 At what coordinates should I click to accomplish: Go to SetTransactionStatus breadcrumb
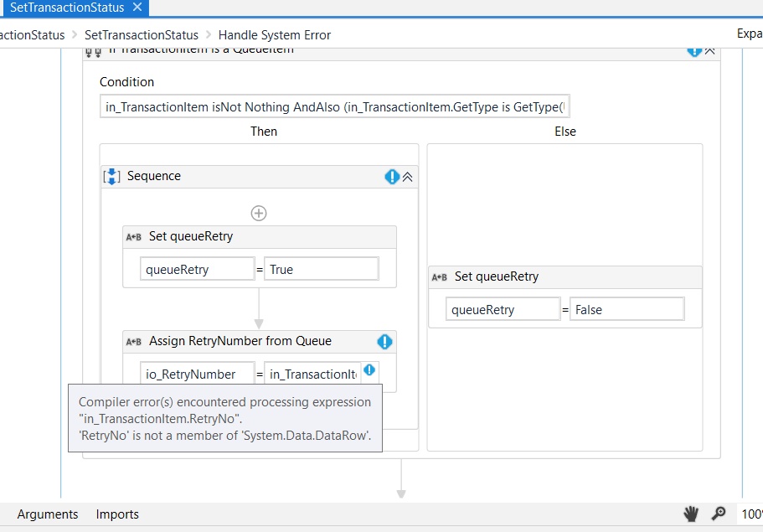[x=142, y=35]
